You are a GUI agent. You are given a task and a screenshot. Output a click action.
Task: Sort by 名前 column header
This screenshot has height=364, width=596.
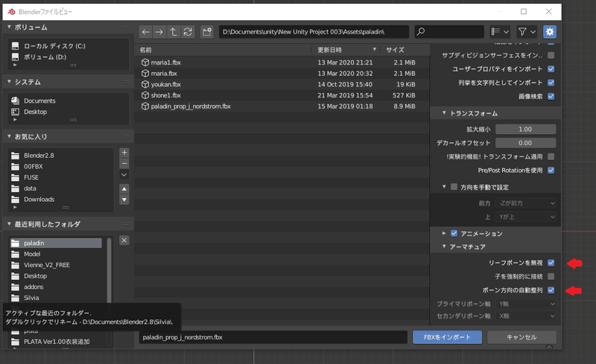click(x=145, y=50)
